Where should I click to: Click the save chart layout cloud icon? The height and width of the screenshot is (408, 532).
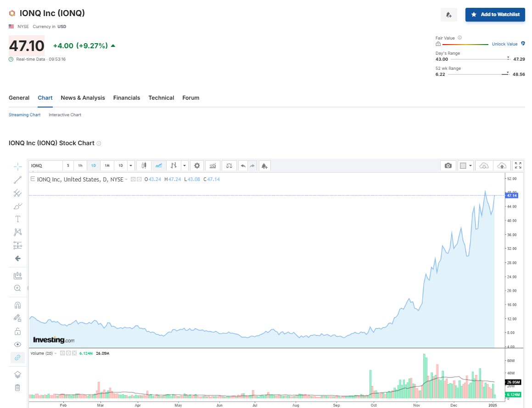click(502, 165)
